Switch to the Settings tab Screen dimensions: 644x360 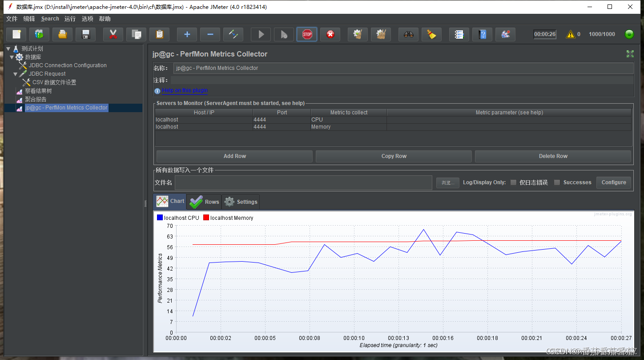pyautogui.click(x=241, y=202)
